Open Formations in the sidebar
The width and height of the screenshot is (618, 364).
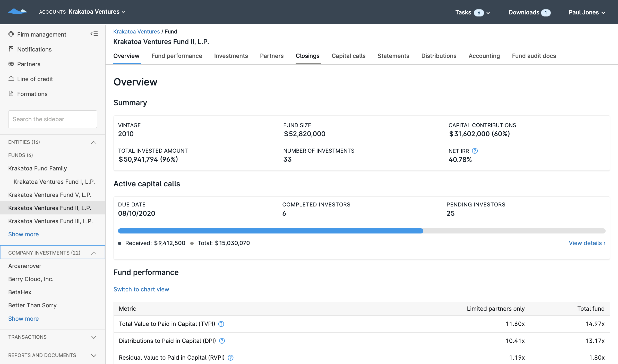click(32, 94)
